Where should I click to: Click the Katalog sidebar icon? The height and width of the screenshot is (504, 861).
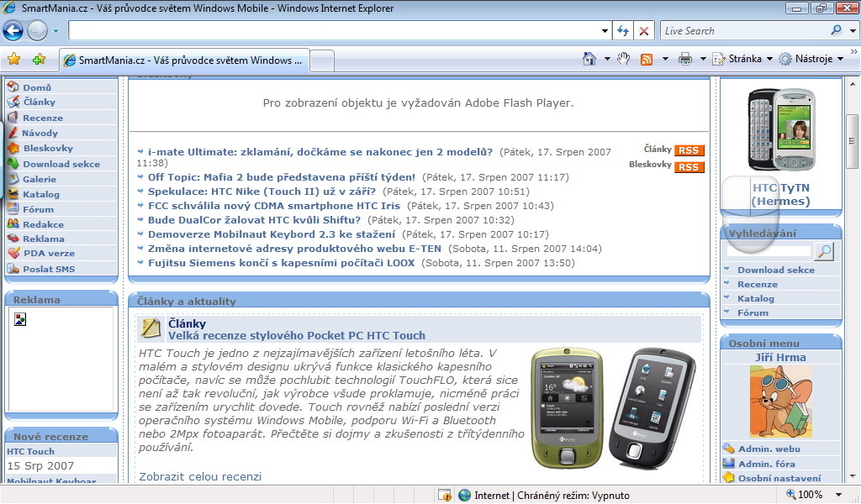[13, 193]
